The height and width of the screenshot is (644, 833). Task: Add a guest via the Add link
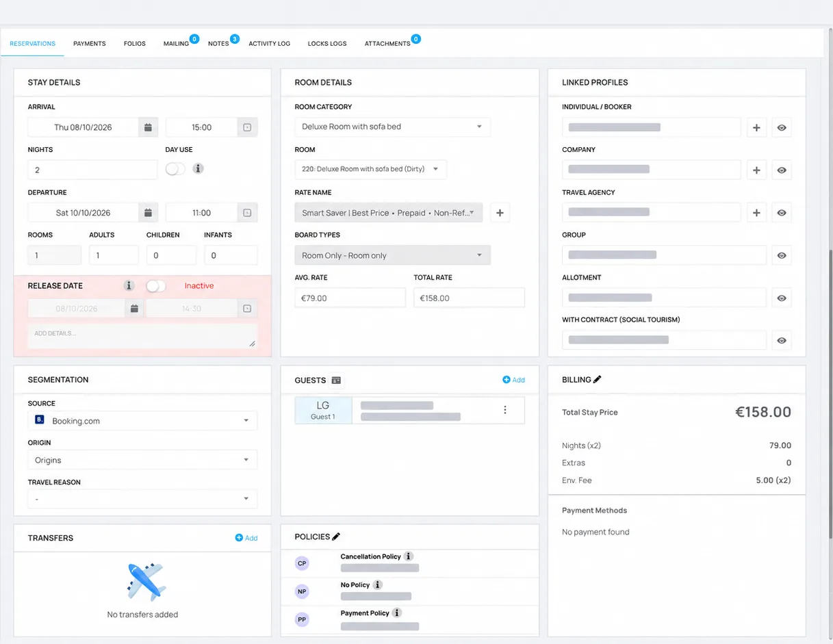[x=514, y=380]
